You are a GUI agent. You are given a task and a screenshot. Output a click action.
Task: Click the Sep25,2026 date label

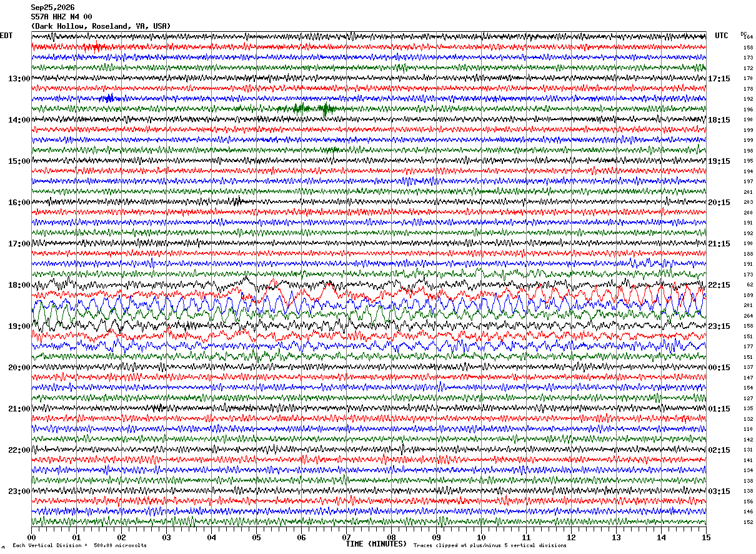pos(52,8)
